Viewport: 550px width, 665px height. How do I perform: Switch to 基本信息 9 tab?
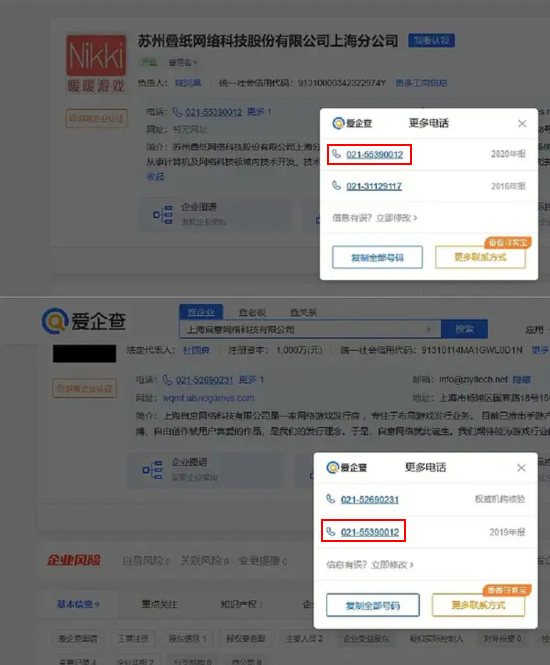coord(78,604)
